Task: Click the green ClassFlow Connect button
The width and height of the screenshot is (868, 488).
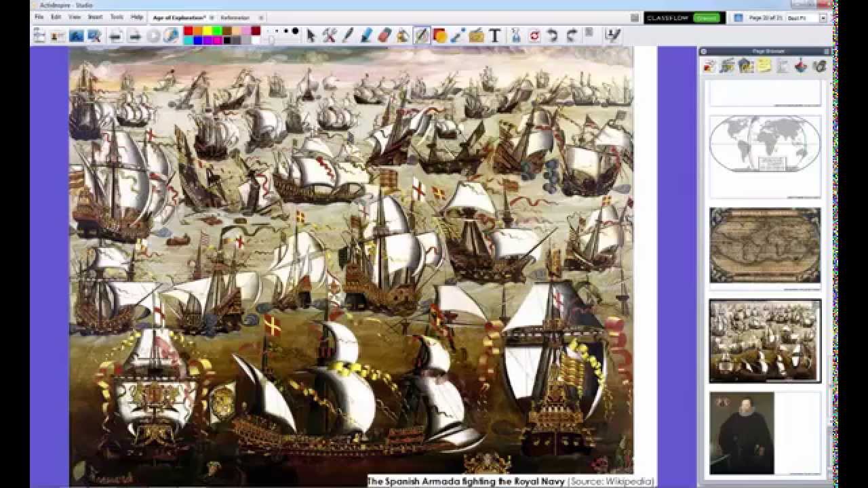Action: click(707, 18)
